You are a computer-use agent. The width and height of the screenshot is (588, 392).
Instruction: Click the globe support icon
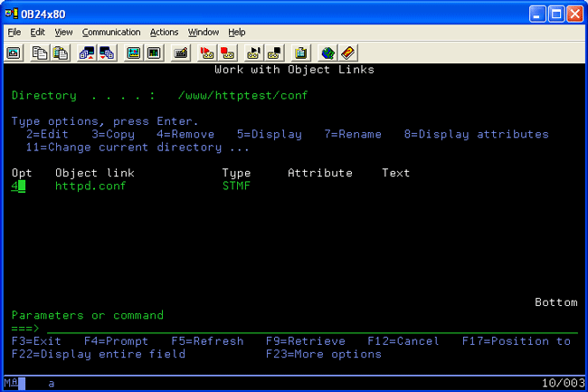pos(327,53)
